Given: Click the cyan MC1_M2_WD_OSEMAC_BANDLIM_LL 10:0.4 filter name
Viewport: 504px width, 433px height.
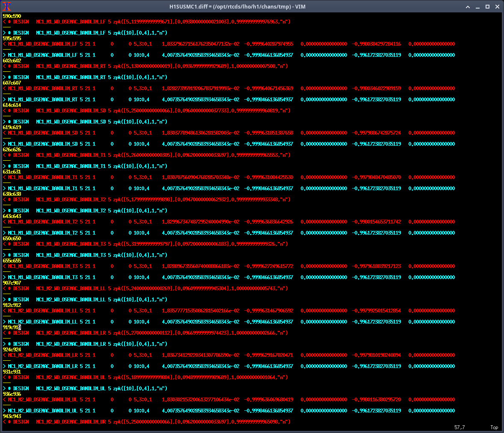Looking at the screenshot, I should (x=43, y=322).
